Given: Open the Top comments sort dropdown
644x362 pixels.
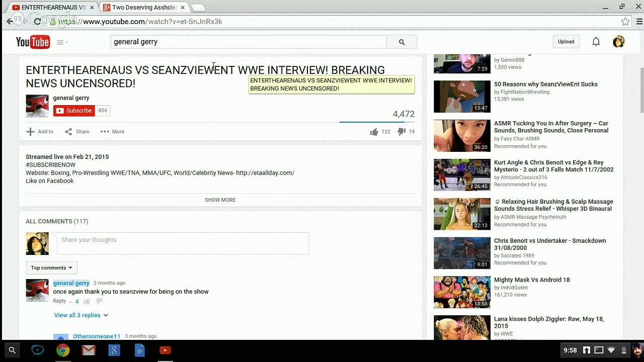Looking at the screenshot, I should coord(51,268).
